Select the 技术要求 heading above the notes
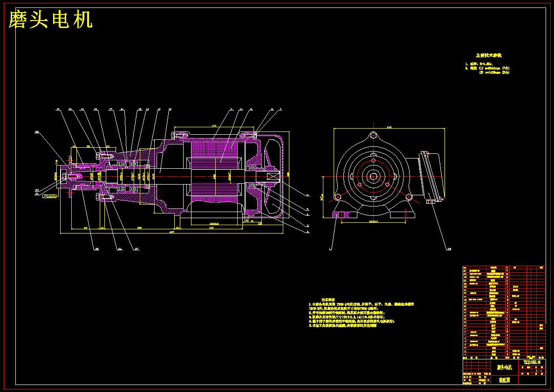 (x=328, y=300)
